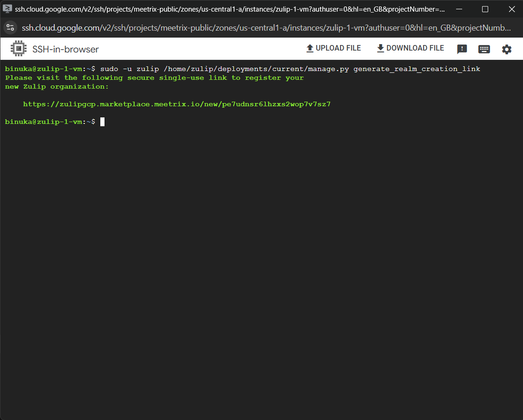523x420 pixels.
Task: Open the send feedback icon
Action: coord(462,49)
